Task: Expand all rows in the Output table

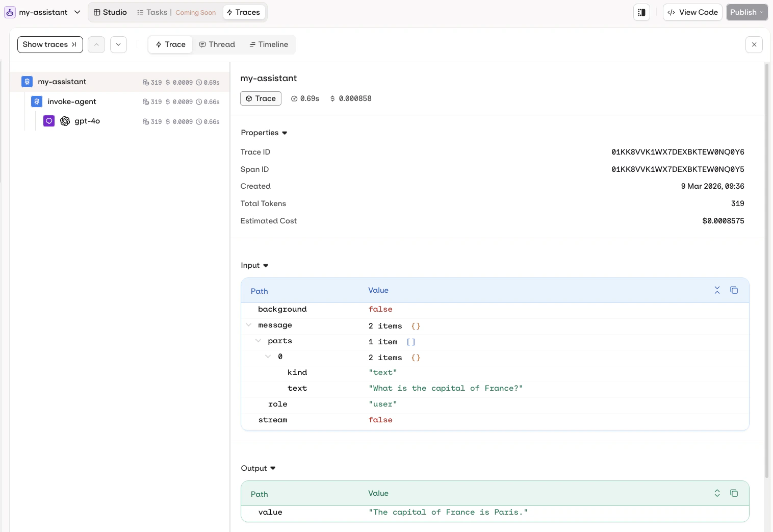Action: tap(717, 493)
